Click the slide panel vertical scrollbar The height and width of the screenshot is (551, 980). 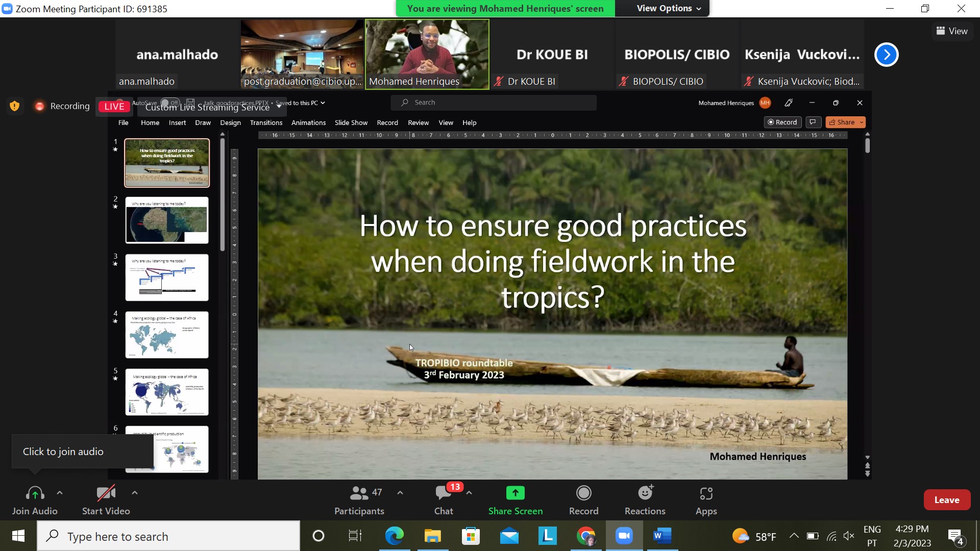click(x=223, y=194)
